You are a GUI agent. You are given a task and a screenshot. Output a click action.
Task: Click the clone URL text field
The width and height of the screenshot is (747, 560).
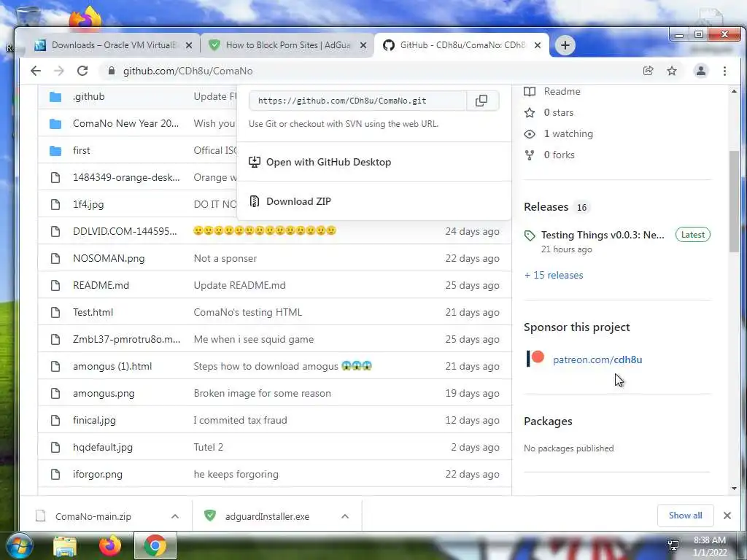point(357,101)
